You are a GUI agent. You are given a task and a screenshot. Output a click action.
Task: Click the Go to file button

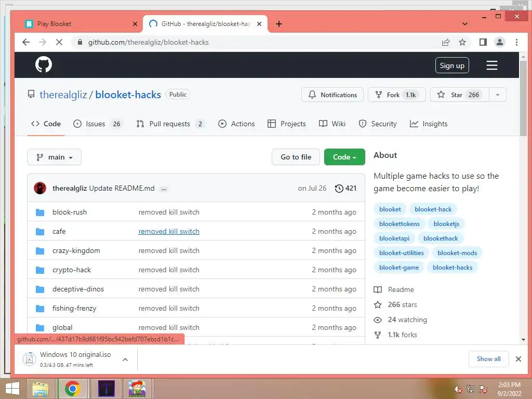pyautogui.click(x=296, y=157)
